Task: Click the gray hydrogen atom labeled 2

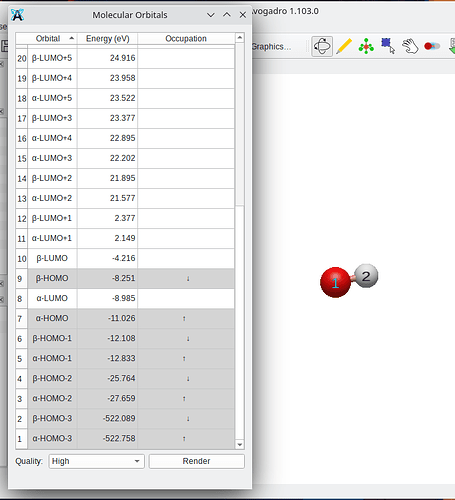Action: 366,276
